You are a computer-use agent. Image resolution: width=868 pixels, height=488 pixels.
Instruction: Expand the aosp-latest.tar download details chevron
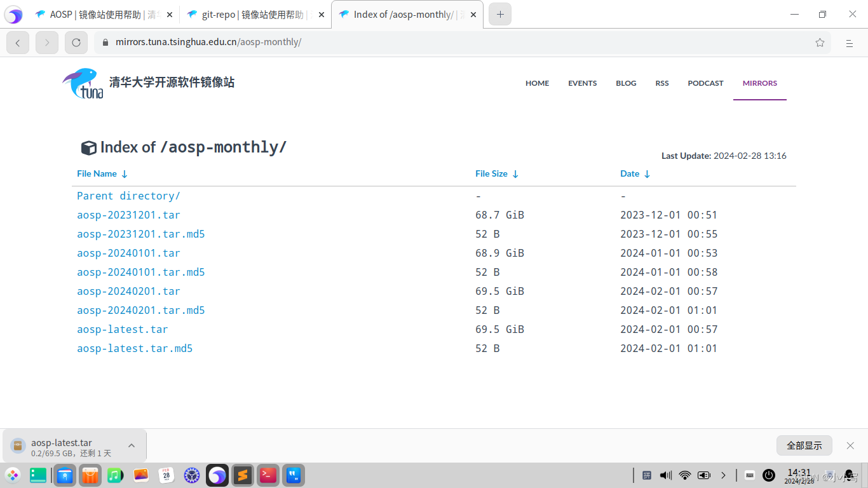pyautogui.click(x=132, y=445)
